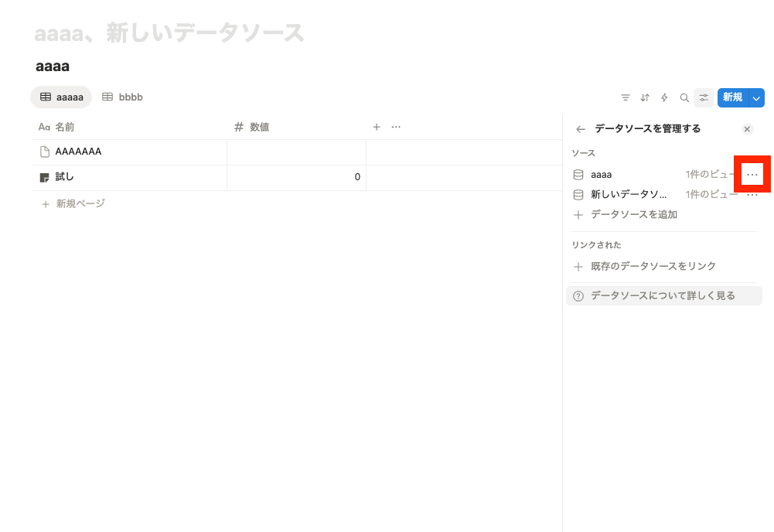Click the blue 新規 button
The width and height of the screenshot is (774, 532).
(x=732, y=97)
